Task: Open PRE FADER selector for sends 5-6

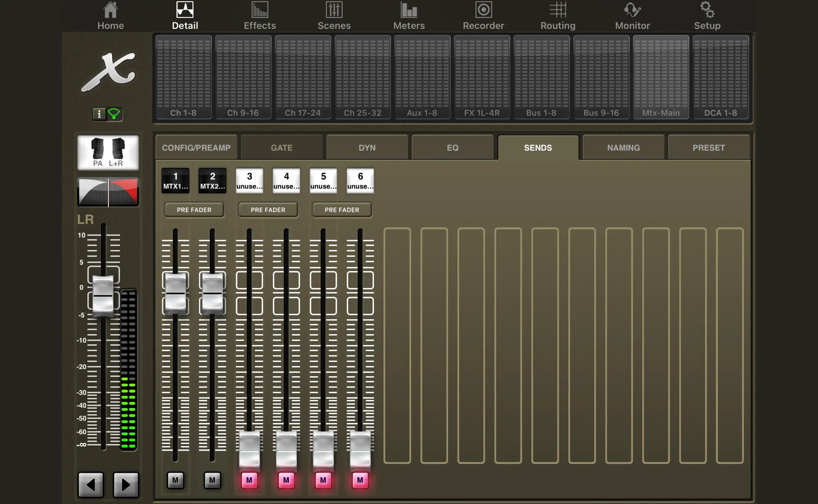Action: coord(342,210)
